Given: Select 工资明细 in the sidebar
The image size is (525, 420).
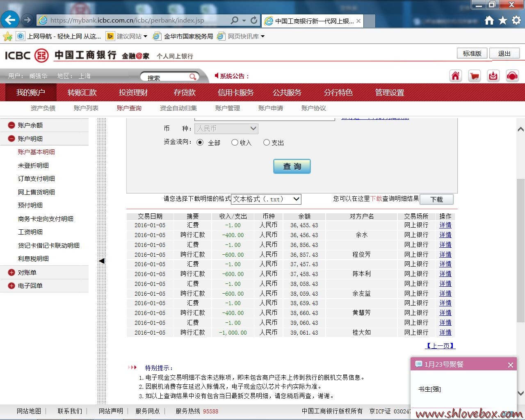Looking at the screenshot, I should point(30,232).
